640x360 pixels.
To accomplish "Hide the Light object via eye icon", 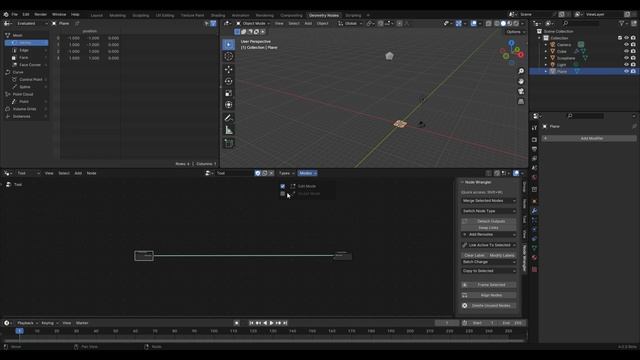I will [x=626, y=64].
